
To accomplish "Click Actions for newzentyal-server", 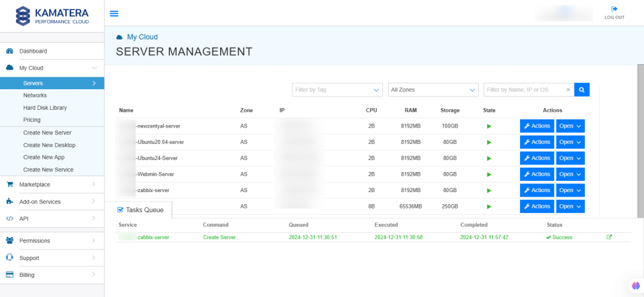I will click(x=537, y=126).
